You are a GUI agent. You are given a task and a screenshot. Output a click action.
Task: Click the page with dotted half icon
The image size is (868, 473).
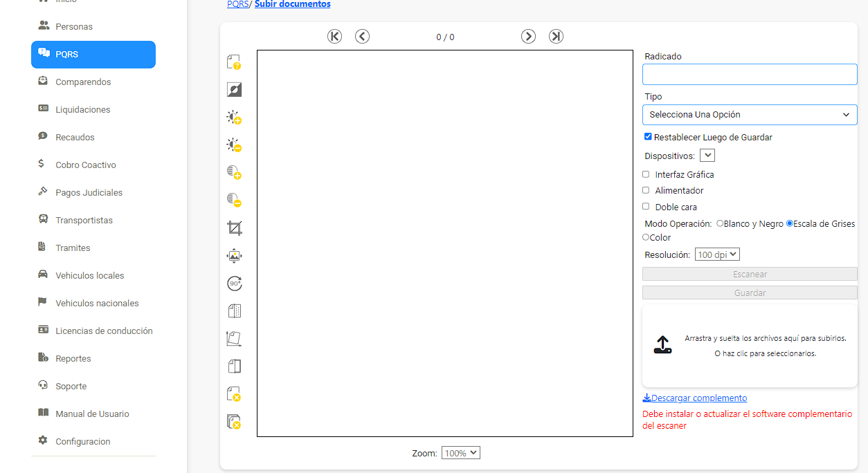[234, 311]
